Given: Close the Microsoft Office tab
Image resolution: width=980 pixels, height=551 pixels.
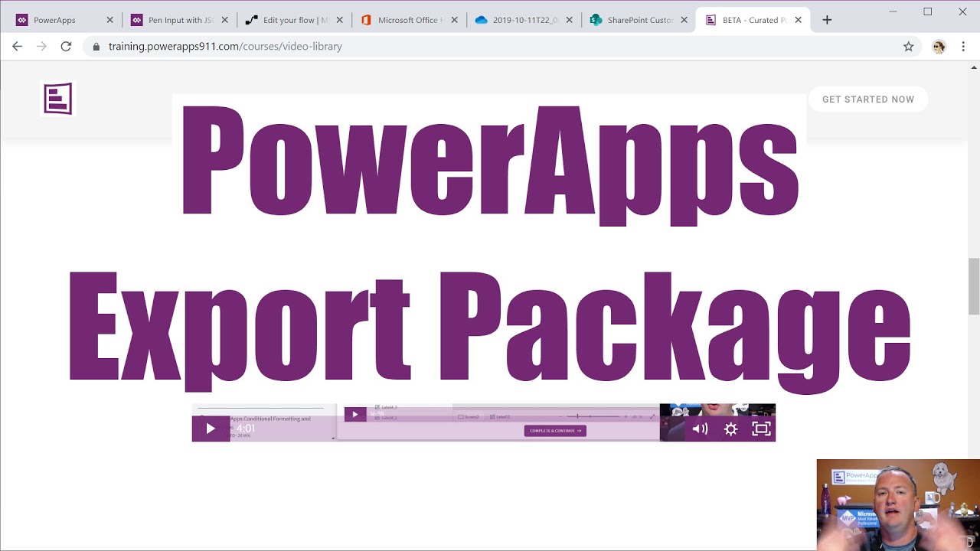Looking at the screenshot, I should (454, 20).
